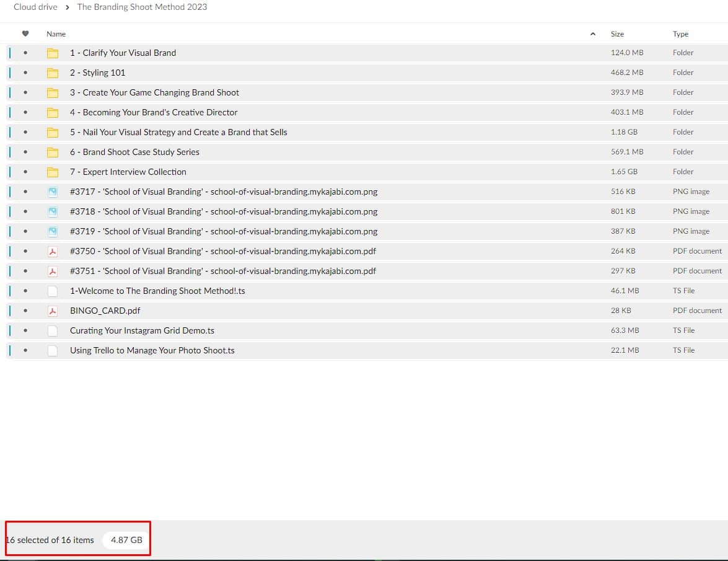Click the heart favourites column header
This screenshot has width=728, height=561.
click(x=25, y=33)
